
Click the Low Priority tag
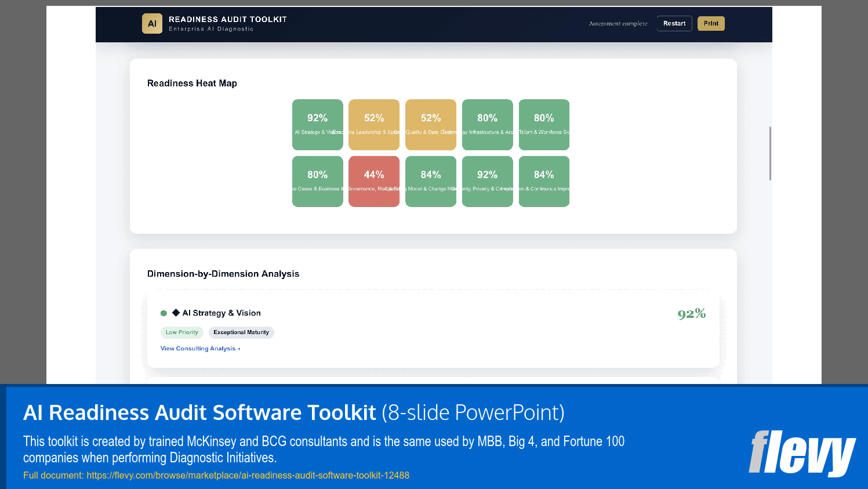tap(182, 332)
